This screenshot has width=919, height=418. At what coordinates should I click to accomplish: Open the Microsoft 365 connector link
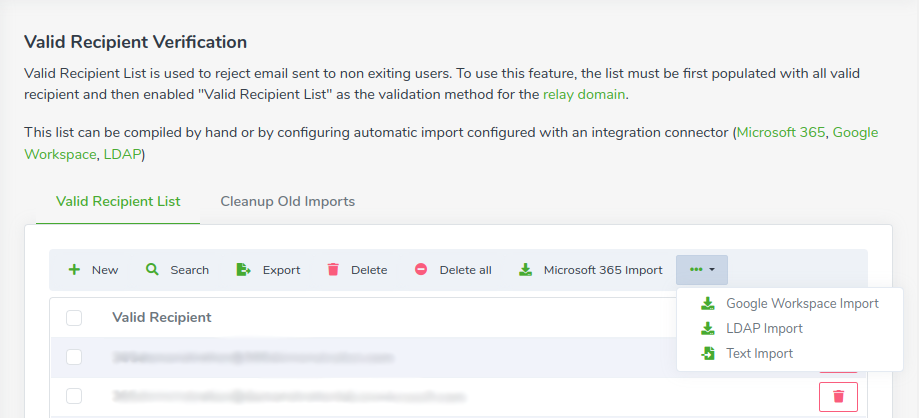tap(781, 132)
